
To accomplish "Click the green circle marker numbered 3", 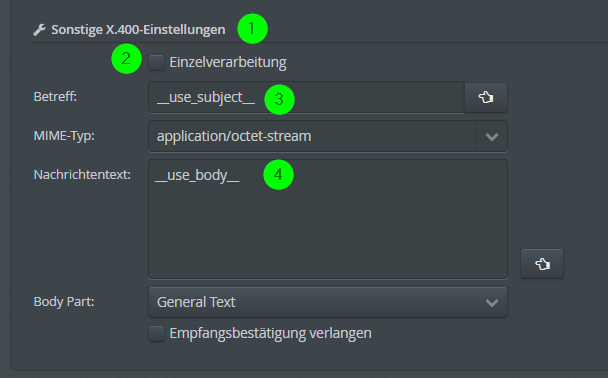I will (280, 100).
